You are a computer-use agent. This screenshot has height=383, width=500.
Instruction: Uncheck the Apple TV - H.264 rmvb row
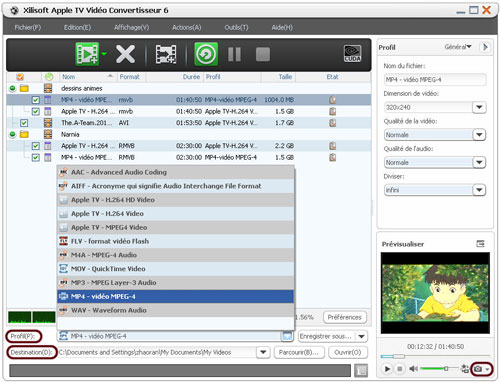click(36, 111)
